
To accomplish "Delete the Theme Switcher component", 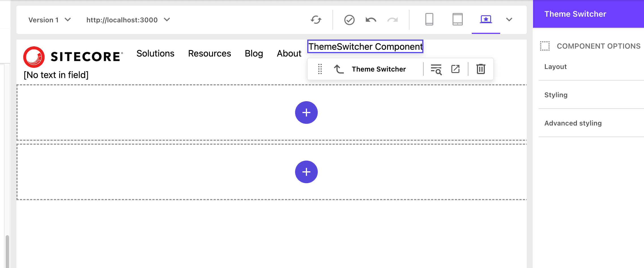I will click(481, 69).
